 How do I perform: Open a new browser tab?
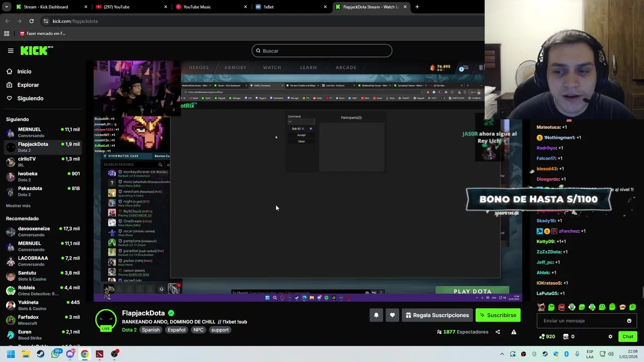pos(417,7)
